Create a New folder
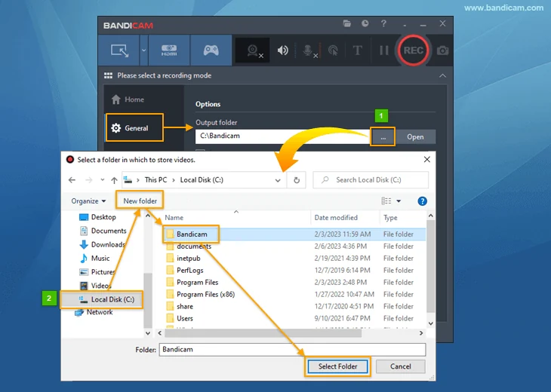This screenshot has width=551, height=392. (x=140, y=201)
